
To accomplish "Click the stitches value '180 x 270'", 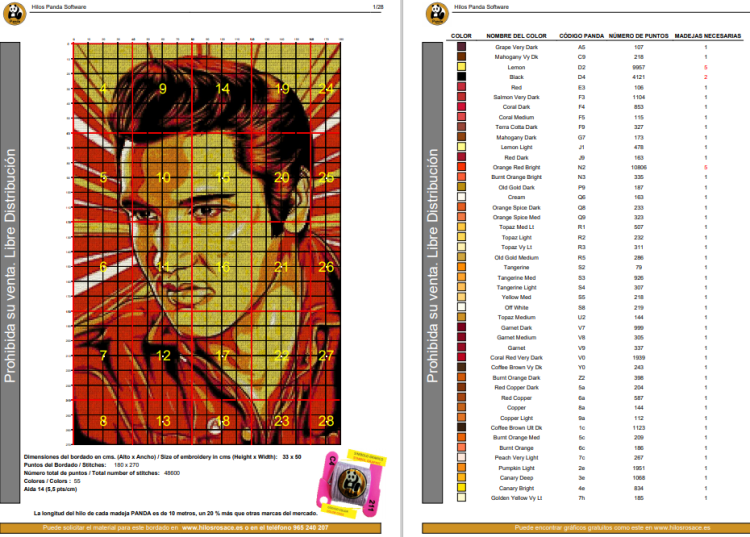I will click(x=126, y=465).
